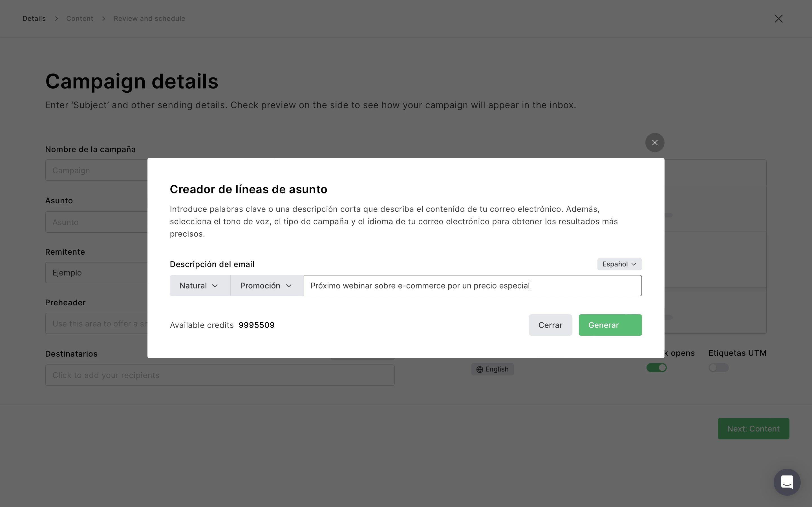Close the campaign editor with X icon

(x=778, y=19)
